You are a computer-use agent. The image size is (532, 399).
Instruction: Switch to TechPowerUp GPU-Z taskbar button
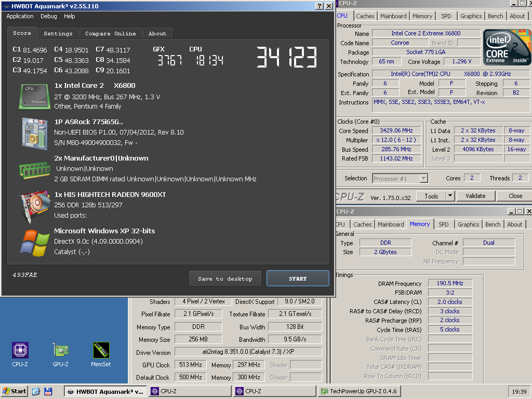tap(360, 391)
